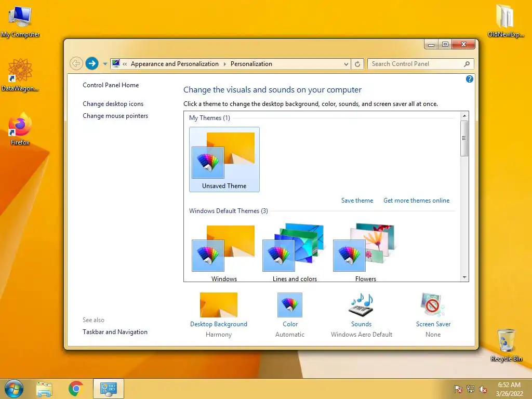The height and width of the screenshot is (399, 532).
Task: Click the search magnifier icon
Action: point(467,64)
